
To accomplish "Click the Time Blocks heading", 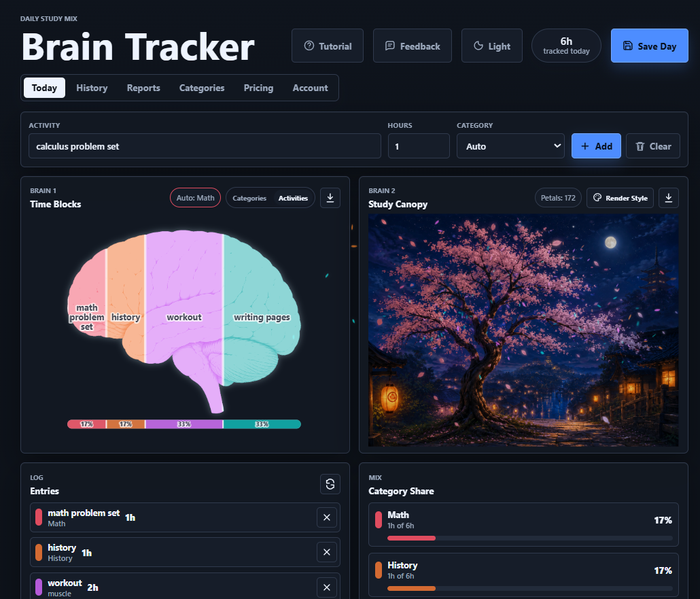I will click(x=55, y=204).
